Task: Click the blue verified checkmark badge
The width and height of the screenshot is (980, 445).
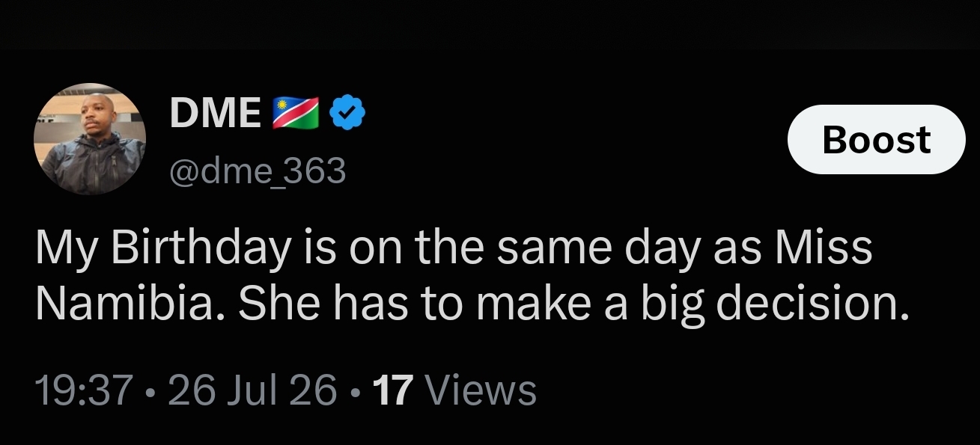Action: tap(347, 114)
